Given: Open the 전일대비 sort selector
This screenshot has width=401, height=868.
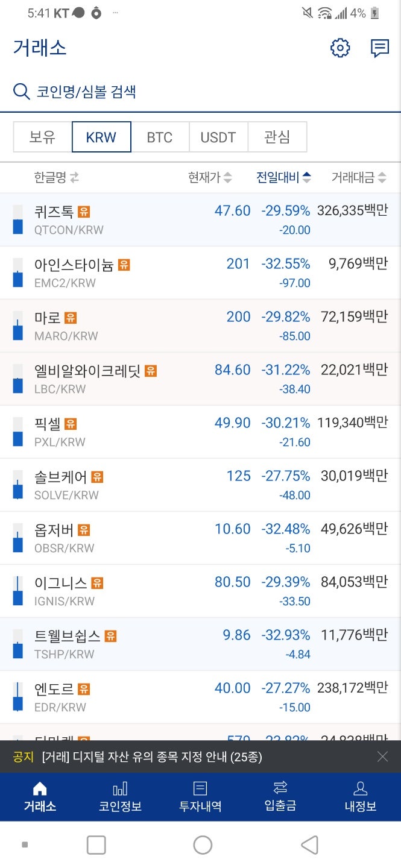Looking at the screenshot, I should (283, 177).
